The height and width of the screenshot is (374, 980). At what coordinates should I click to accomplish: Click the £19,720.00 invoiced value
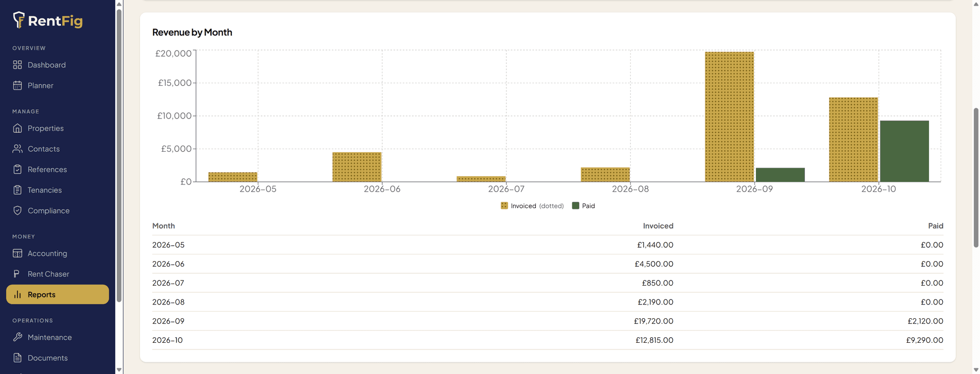pos(653,321)
